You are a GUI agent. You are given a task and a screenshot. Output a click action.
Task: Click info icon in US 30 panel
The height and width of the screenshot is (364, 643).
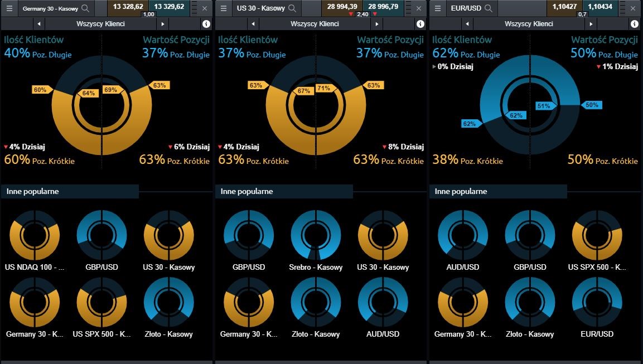tap(420, 24)
